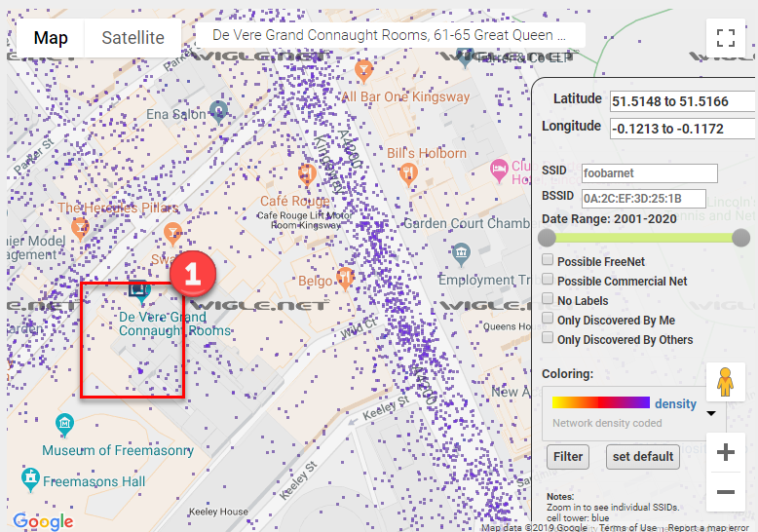Click the Keeley House label
Viewport: 758px width, 532px height.
tap(218, 512)
